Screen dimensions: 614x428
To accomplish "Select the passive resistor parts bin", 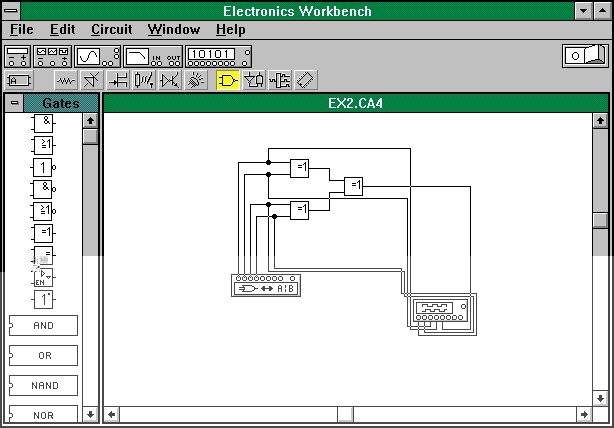I will click(x=66, y=80).
